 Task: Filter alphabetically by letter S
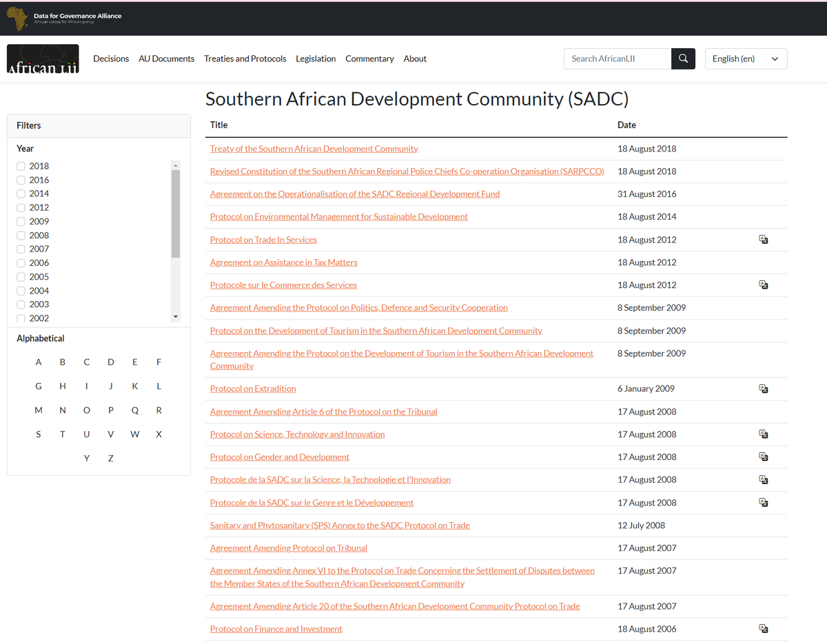pos(39,435)
